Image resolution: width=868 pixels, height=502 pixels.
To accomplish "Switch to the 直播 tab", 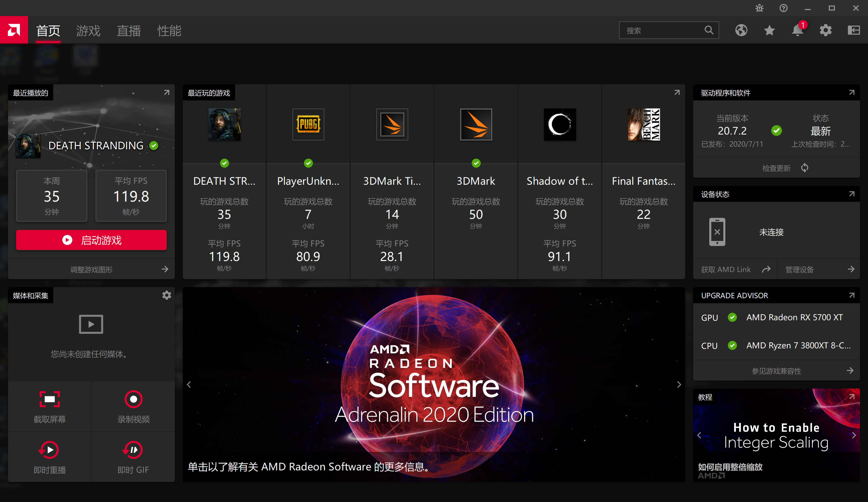I will click(x=129, y=31).
